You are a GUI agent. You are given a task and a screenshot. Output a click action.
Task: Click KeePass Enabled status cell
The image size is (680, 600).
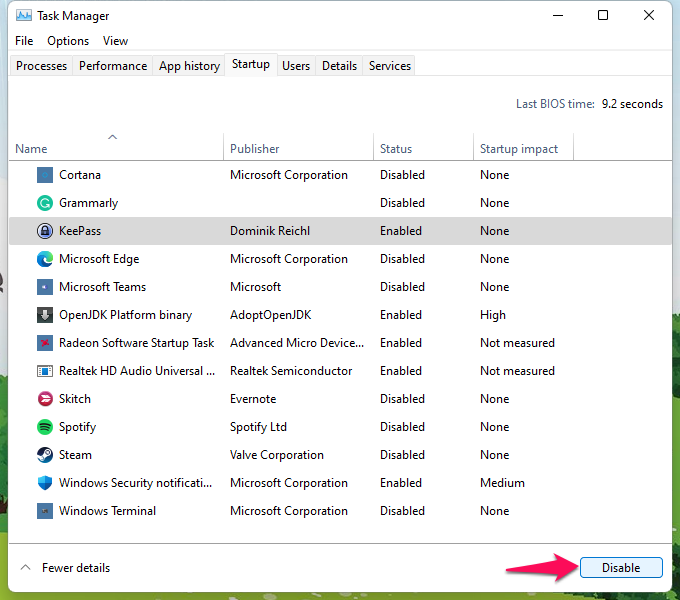click(401, 231)
